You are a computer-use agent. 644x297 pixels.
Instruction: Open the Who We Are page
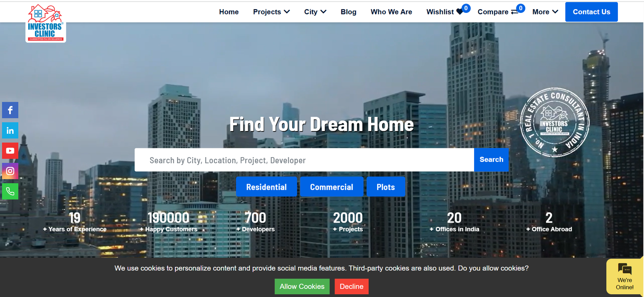(x=391, y=12)
